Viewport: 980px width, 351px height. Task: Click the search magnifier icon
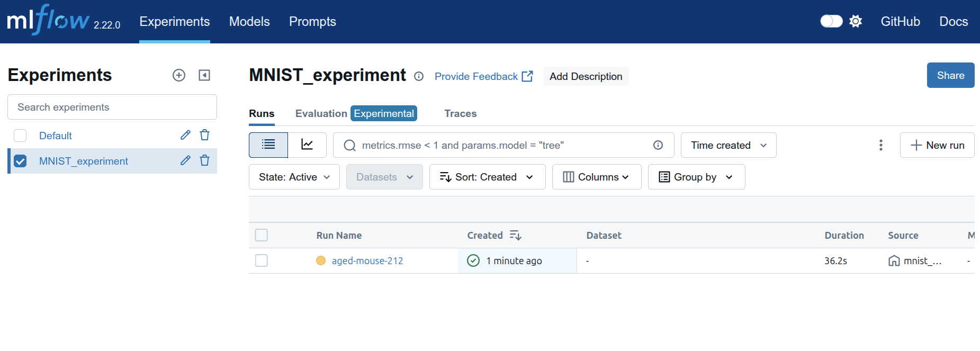pos(349,145)
